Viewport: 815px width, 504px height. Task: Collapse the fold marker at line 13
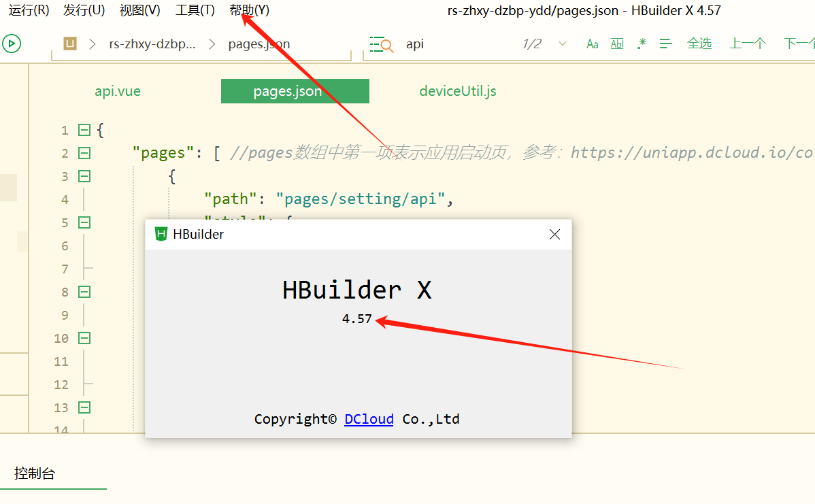pyautogui.click(x=84, y=407)
